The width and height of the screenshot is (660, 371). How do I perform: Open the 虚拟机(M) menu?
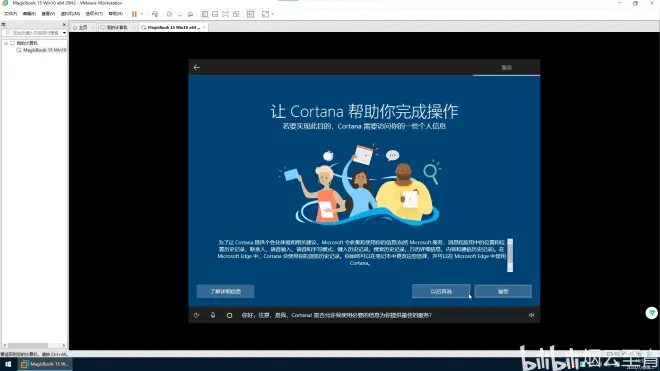tap(70, 14)
